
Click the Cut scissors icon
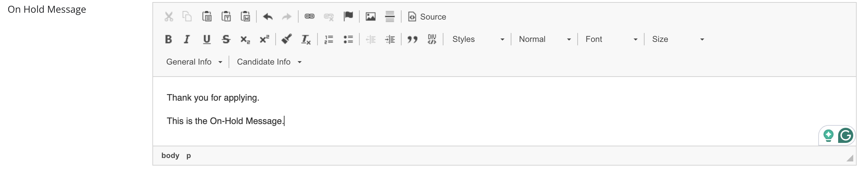tap(169, 16)
